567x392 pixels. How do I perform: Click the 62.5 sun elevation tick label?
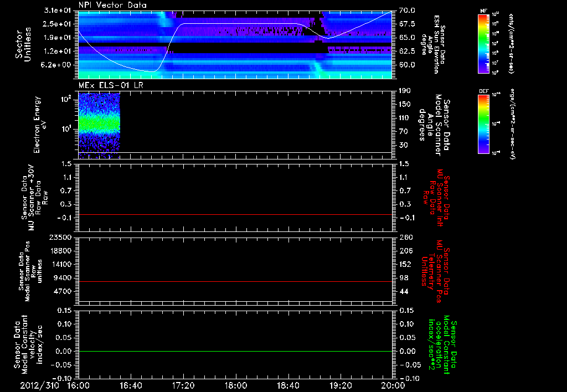tap(407, 51)
